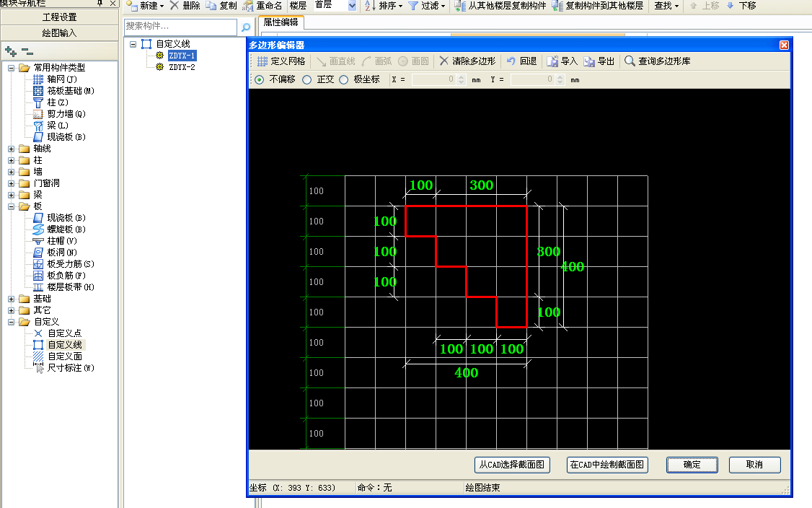This screenshot has height=508, width=812.
Task: Click the 排序 (Sort) A-Z icon
Action: coord(369,6)
